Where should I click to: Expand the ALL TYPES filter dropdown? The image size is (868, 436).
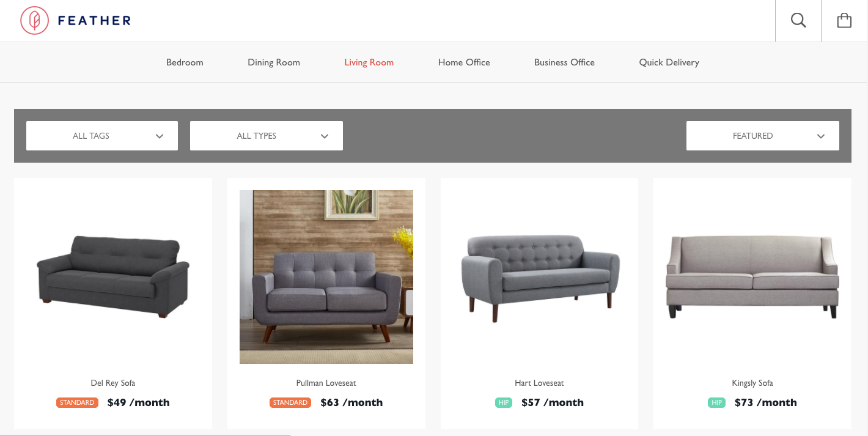pyautogui.click(x=267, y=136)
